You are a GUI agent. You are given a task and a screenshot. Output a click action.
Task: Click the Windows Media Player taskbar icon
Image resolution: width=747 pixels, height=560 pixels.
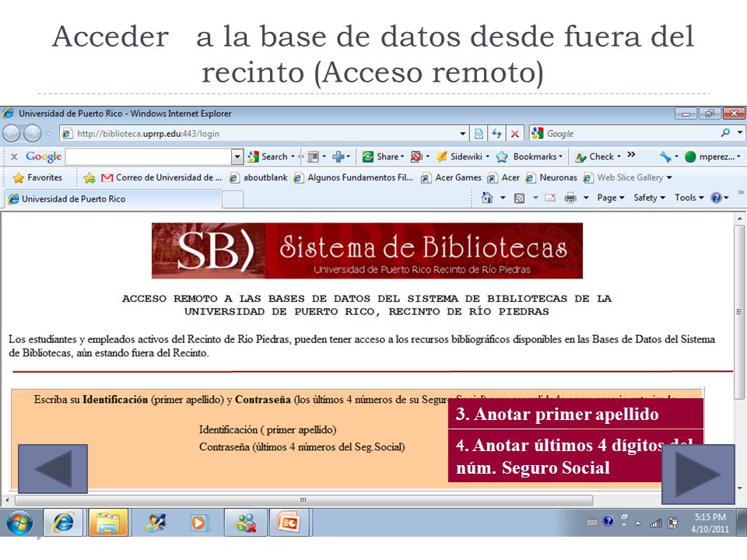pyautogui.click(x=198, y=523)
